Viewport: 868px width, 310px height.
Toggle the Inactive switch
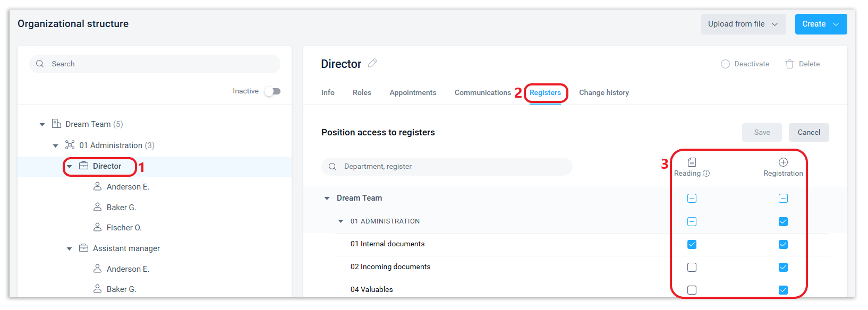click(273, 91)
